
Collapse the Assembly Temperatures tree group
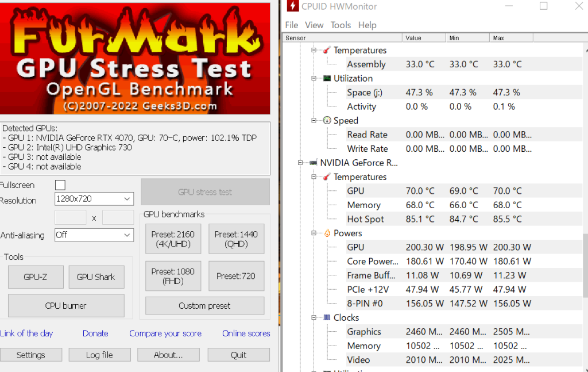tap(314, 50)
